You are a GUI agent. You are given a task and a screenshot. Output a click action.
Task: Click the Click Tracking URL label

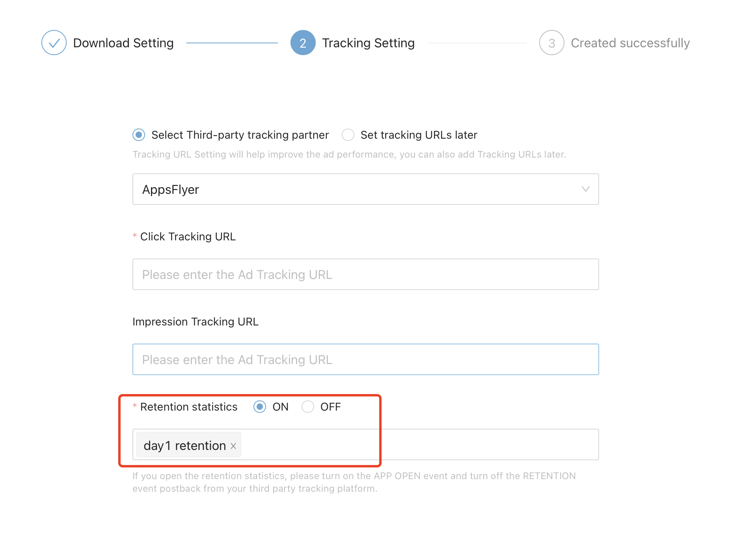point(188,236)
